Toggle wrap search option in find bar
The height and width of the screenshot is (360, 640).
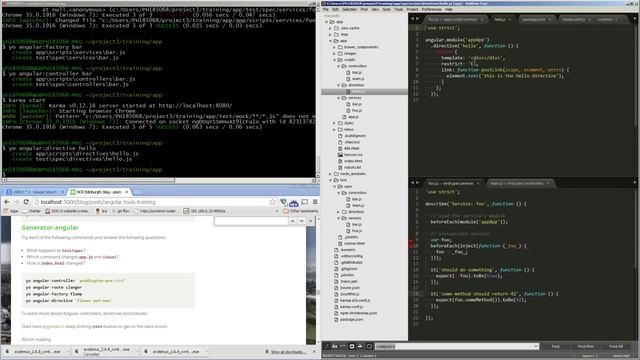click(351, 346)
